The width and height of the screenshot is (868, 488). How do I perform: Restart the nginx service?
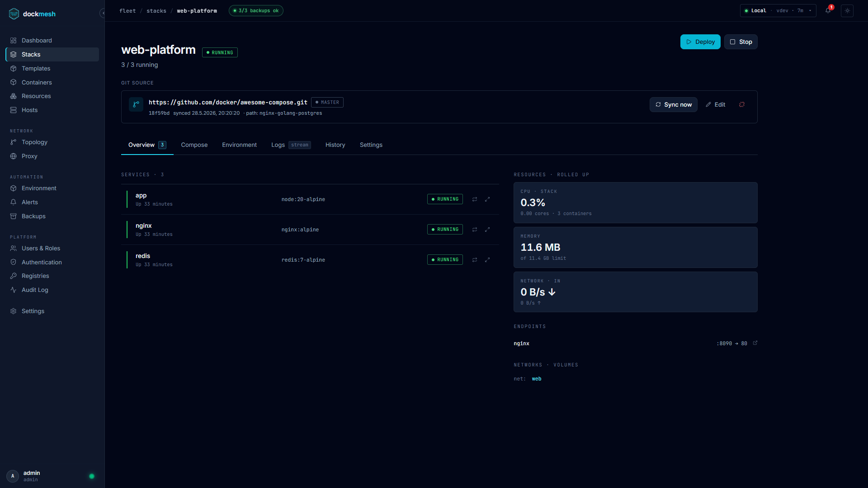pyautogui.click(x=475, y=230)
